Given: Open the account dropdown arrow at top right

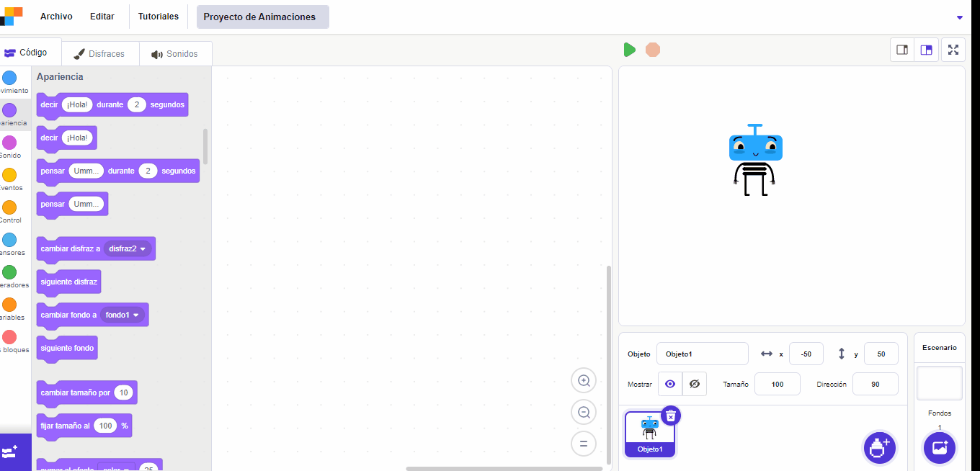Looking at the screenshot, I should tap(959, 17).
